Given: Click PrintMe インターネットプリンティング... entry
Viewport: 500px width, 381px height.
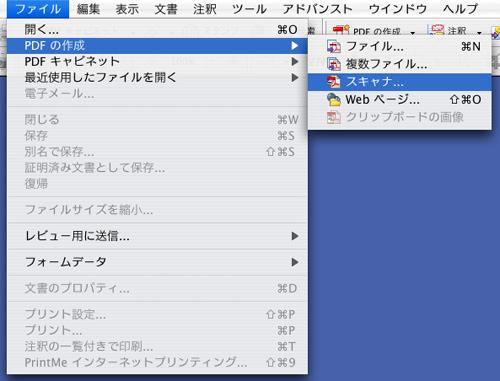Looking at the screenshot, I should [157, 362].
